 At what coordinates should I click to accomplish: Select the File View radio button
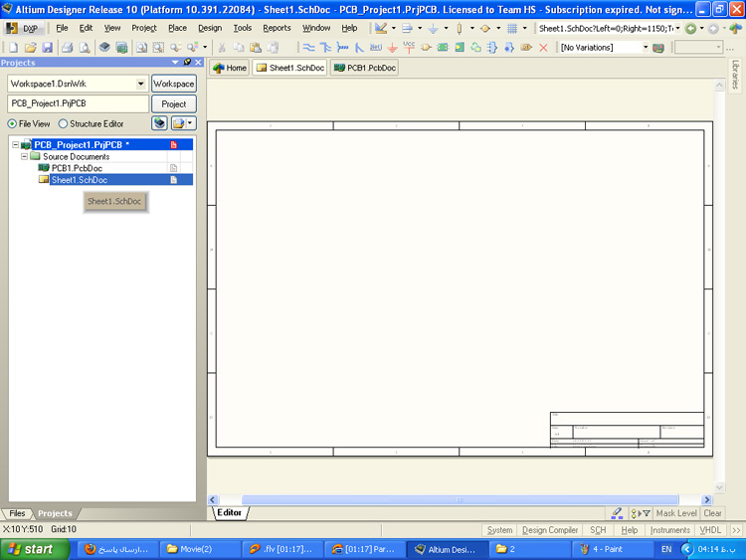[12, 124]
